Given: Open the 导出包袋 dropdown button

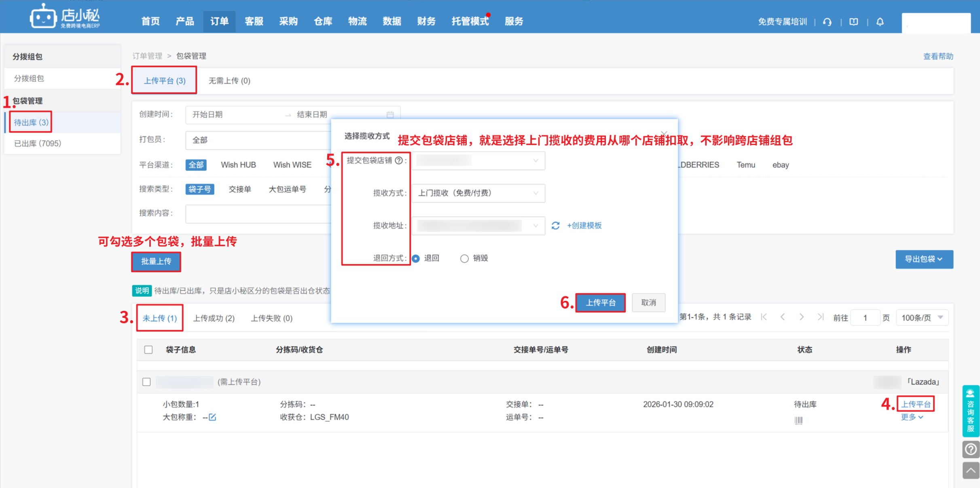Looking at the screenshot, I should 924,259.
